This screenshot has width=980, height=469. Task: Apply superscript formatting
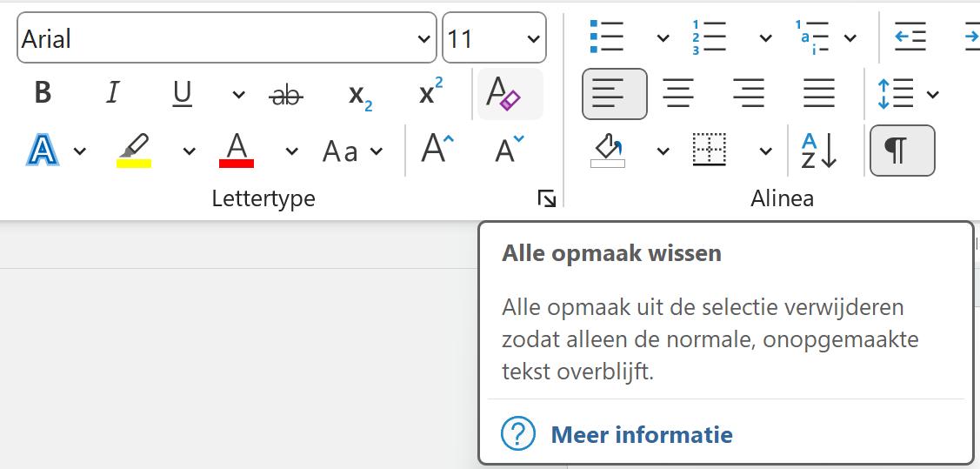pyautogui.click(x=430, y=93)
